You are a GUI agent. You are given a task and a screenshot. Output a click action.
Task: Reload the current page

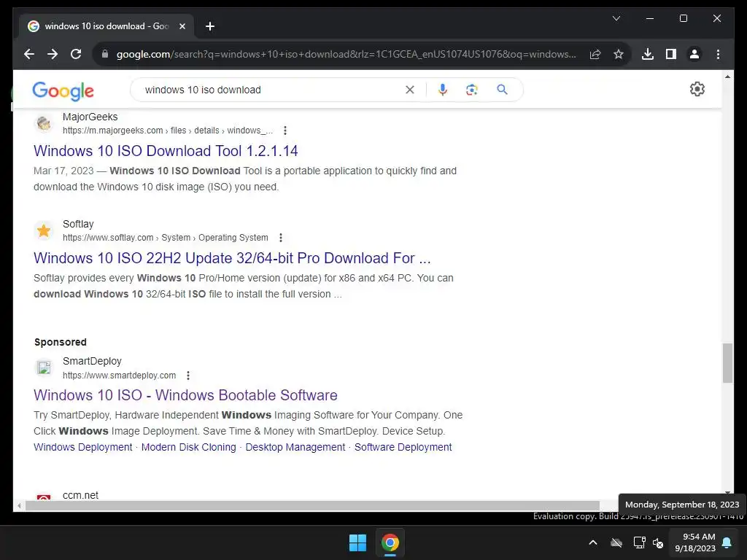point(76,54)
